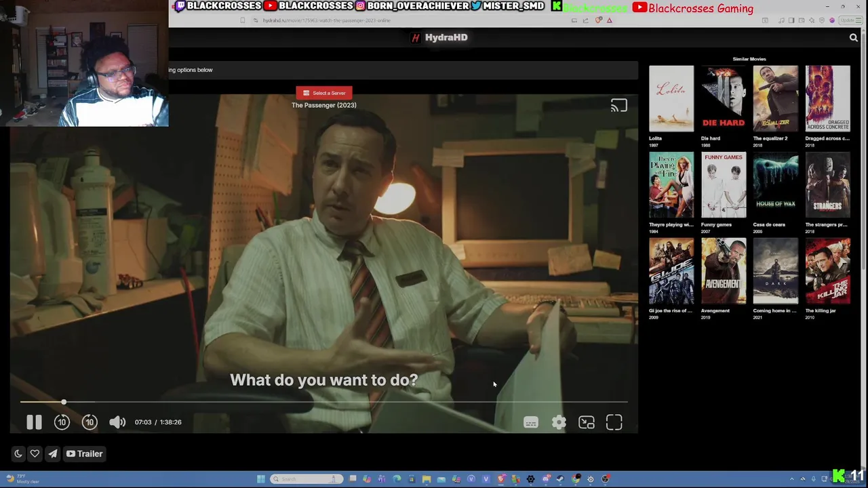Open The Killing Jar poster
The image size is (868, 488).
pyautogui.click(x=828, y=271)
